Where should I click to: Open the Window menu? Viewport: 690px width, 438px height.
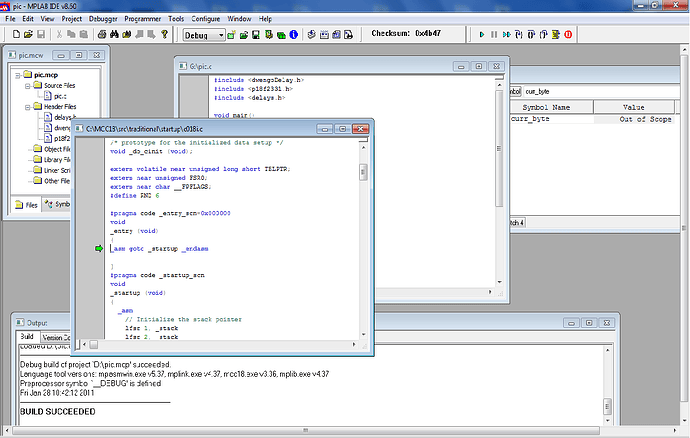(239, 19)
